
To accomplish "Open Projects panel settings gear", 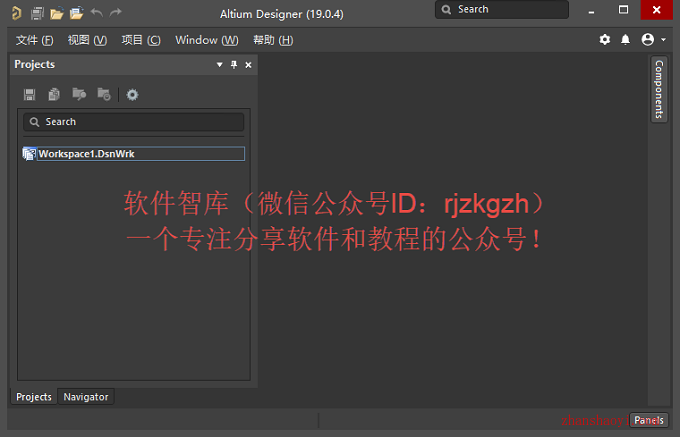I will (x=132, y=95).
